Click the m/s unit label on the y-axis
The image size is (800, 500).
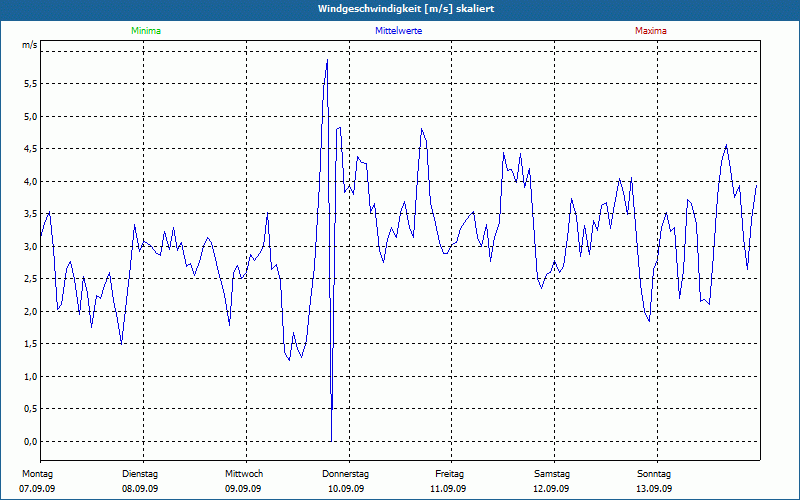pos(30,45)
